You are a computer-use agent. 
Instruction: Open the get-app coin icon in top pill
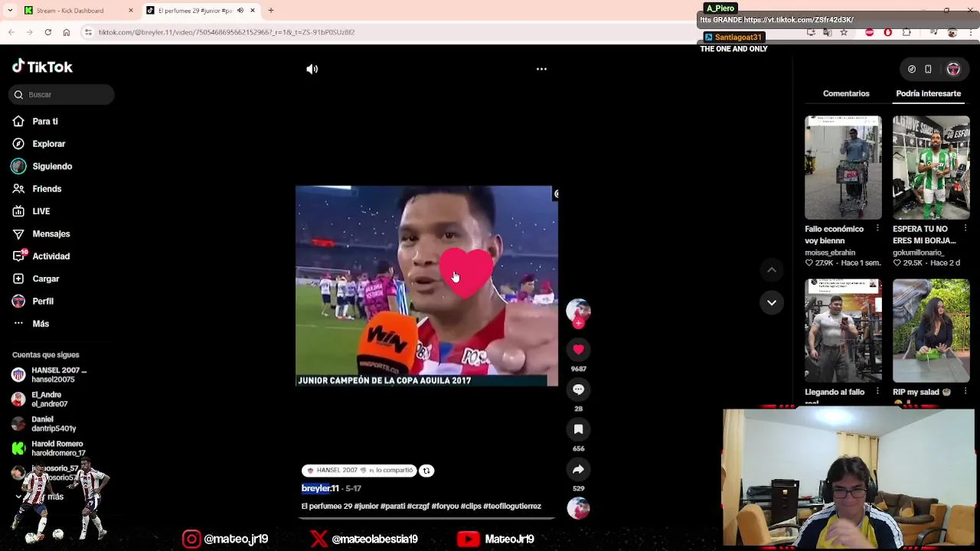tap(912, 70)
